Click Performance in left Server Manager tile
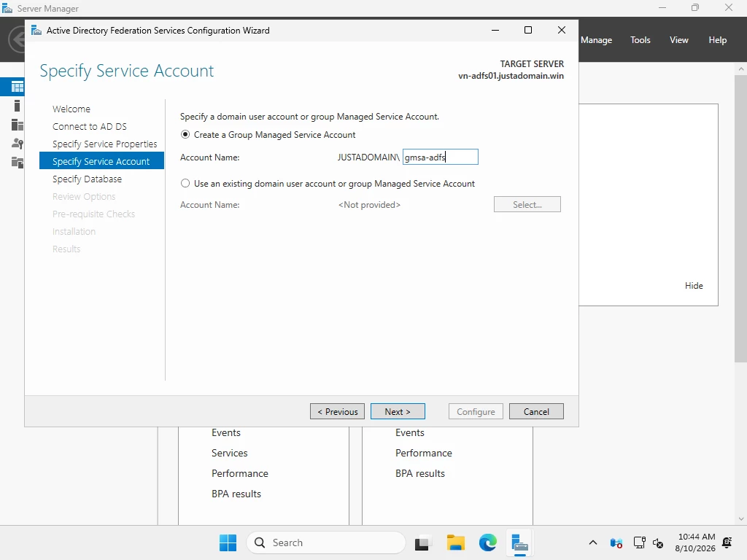This screenshot has width=747, height=560. pos(239,473)
